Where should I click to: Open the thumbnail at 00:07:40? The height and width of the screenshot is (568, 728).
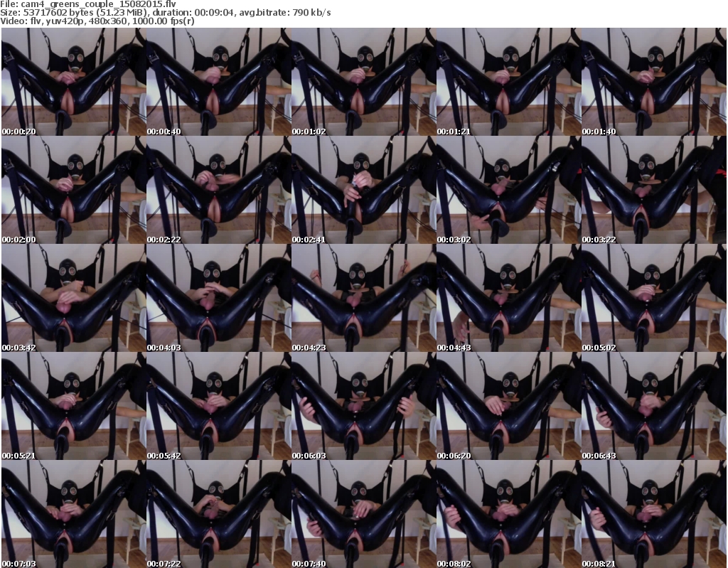tap(363, 514)
